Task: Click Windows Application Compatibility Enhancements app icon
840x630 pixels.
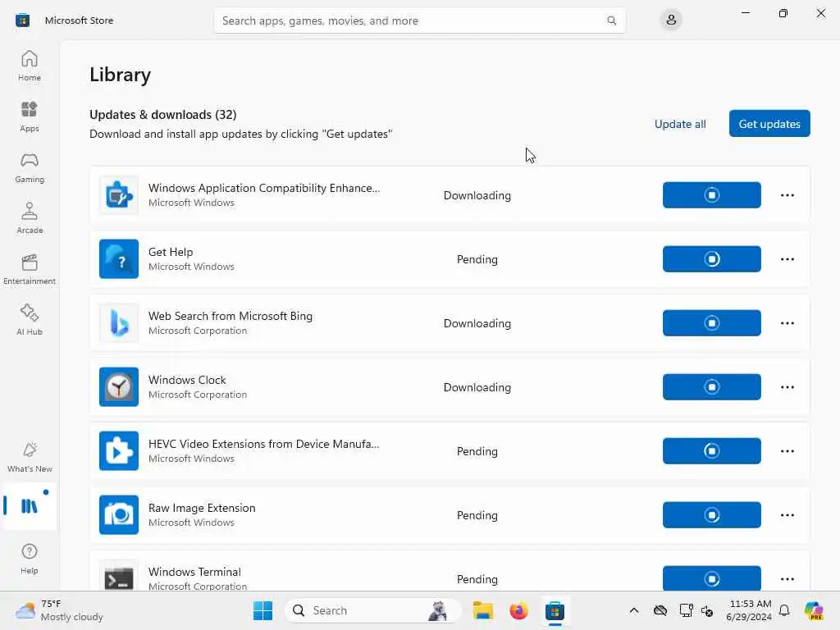Action: (119, 195)
